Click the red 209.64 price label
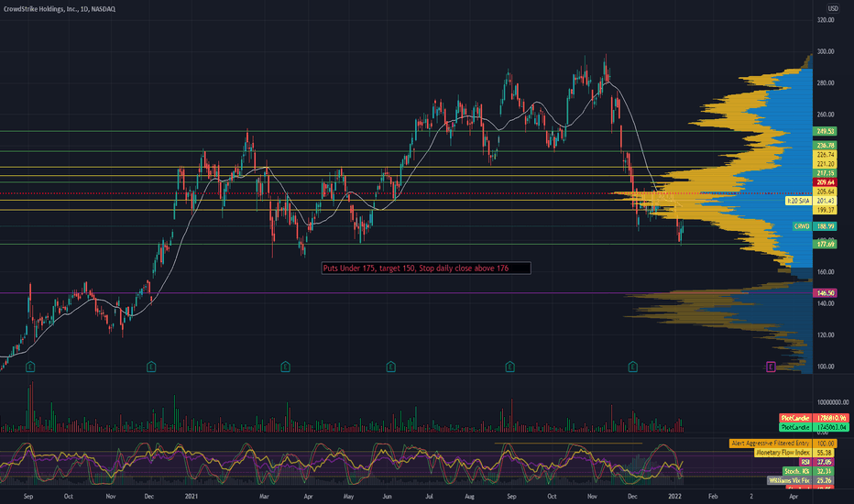The image size is (854, 504). pyautogui.click(x=826, y=182)
